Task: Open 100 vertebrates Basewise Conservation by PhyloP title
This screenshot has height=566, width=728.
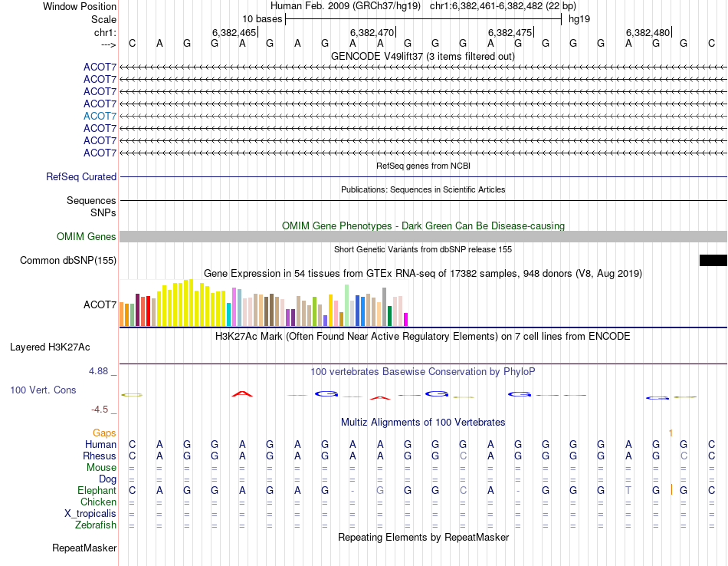Action: tap(423, 372)
